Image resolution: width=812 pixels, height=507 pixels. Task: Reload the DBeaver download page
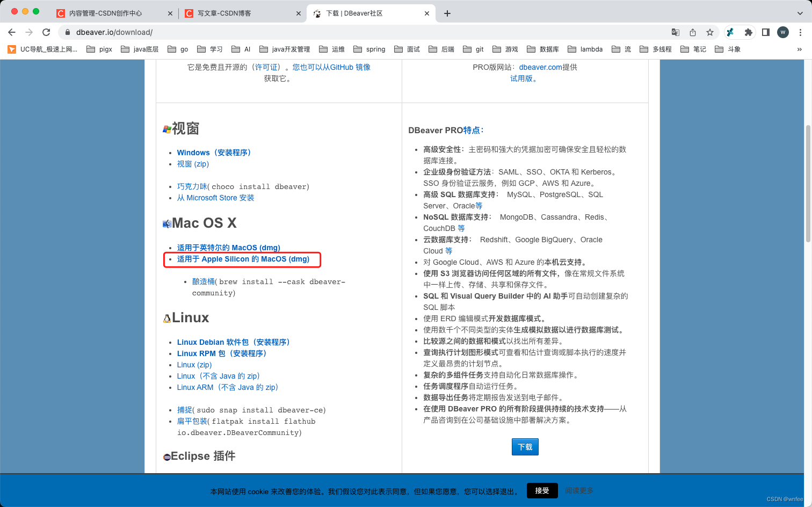46,32
